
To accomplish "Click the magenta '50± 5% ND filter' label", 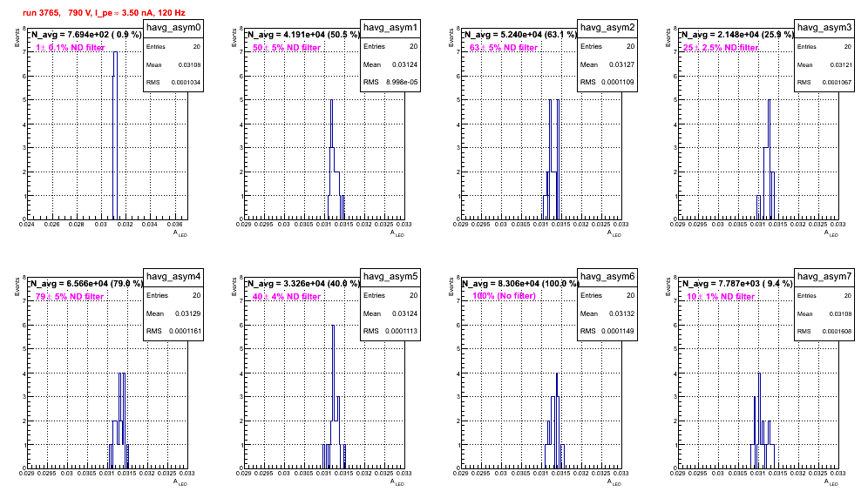I will [x=287, y=48].
